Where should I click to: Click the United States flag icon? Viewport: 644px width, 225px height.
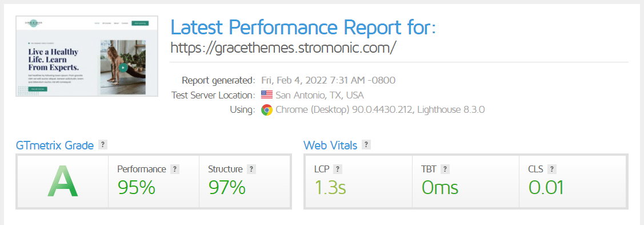pyautogui.click(x=267, y=95)
